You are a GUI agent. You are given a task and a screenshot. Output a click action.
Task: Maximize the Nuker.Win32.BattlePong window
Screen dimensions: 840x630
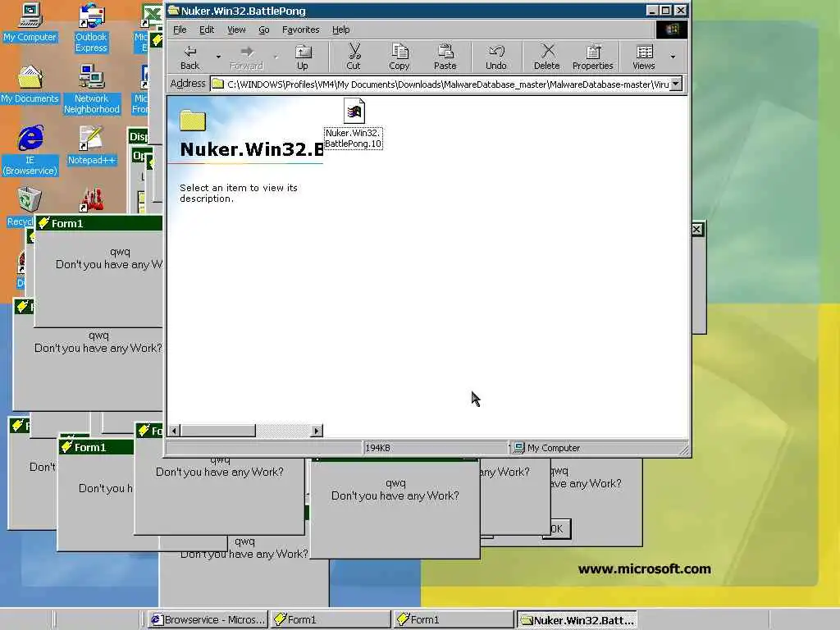(x=666, y=11)
